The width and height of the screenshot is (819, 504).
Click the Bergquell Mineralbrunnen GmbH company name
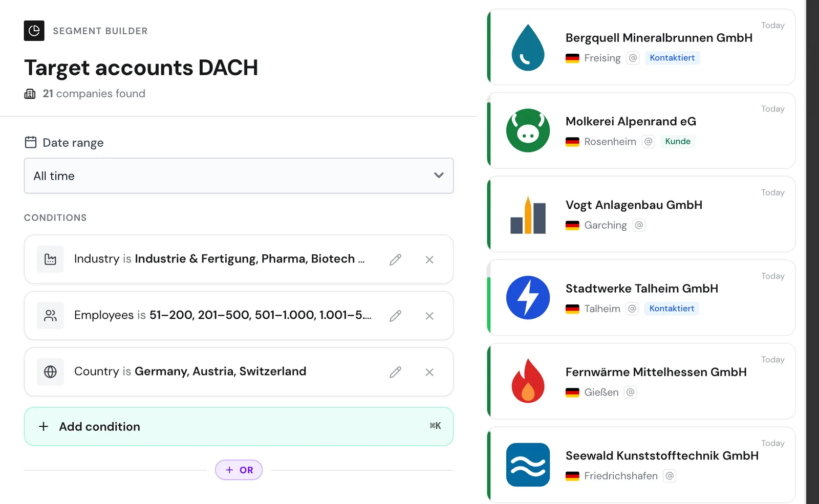[x=659, y=38]
